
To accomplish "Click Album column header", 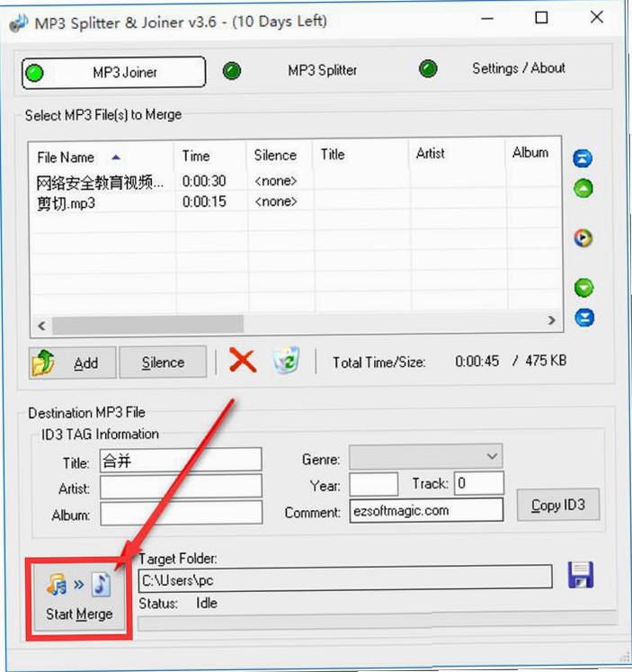I will pyautogui.click(x=533, y=153).
